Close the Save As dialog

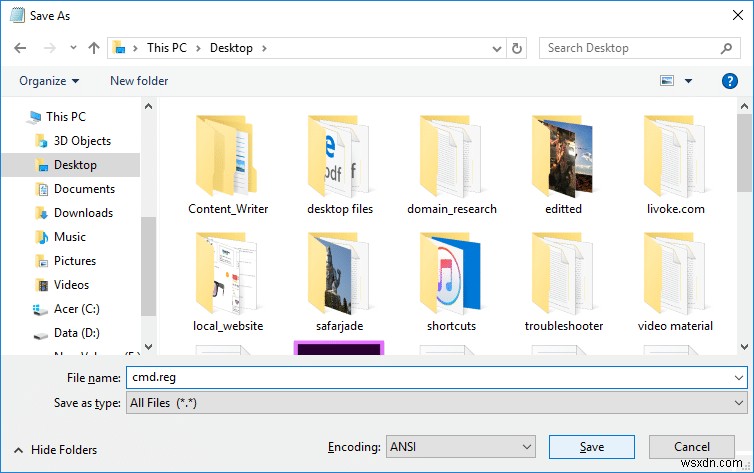coord(738,15)
